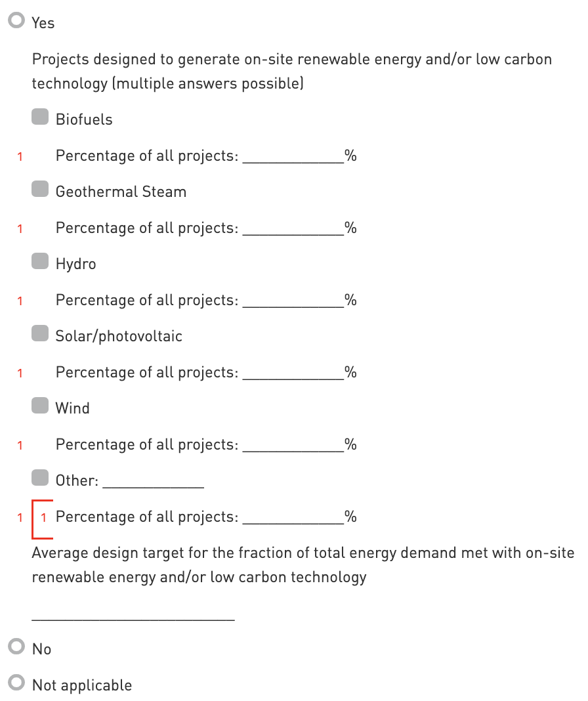Enable the Hydro checkbox
This screenshot has width=588, height=701.
pyautogui.click(x=40, y=262)
